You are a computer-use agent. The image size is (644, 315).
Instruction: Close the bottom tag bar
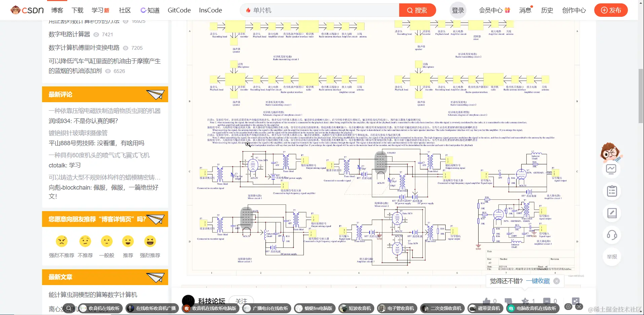tap(579, 307)
